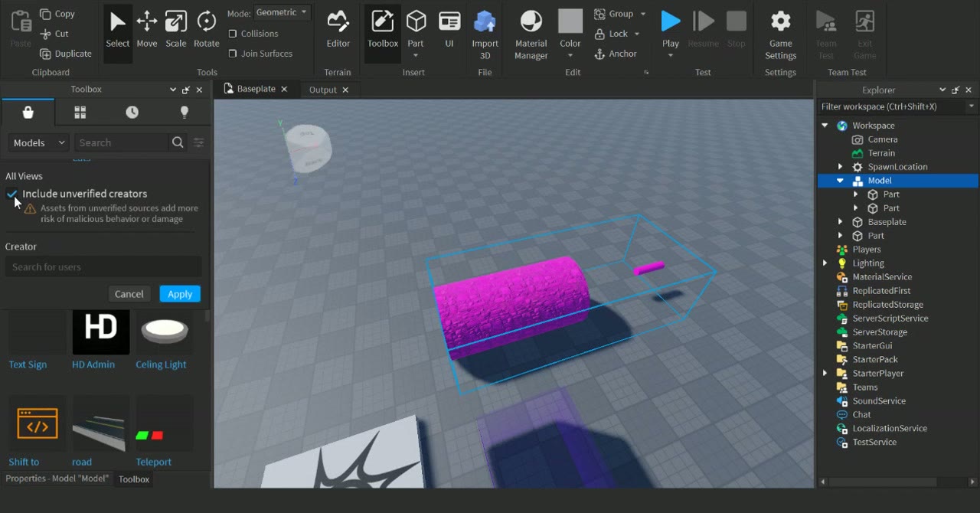
Task: Apply the Toolbox filter settings
Action: (180, 294)
